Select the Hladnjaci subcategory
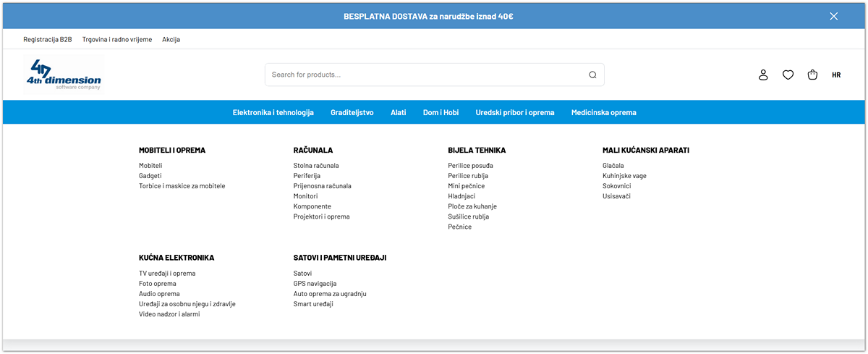Viewport: 868px width, 354px height. point(461,196)
